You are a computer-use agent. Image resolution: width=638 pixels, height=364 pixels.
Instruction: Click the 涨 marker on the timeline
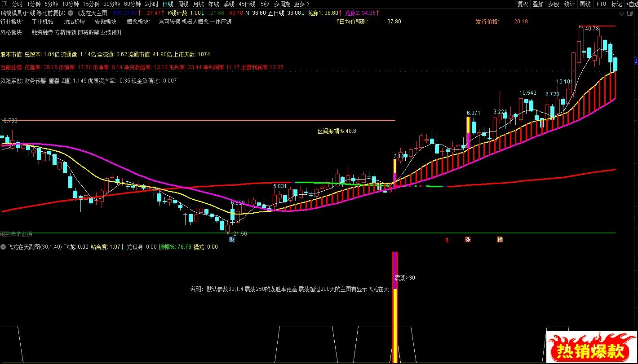point(468,240)
